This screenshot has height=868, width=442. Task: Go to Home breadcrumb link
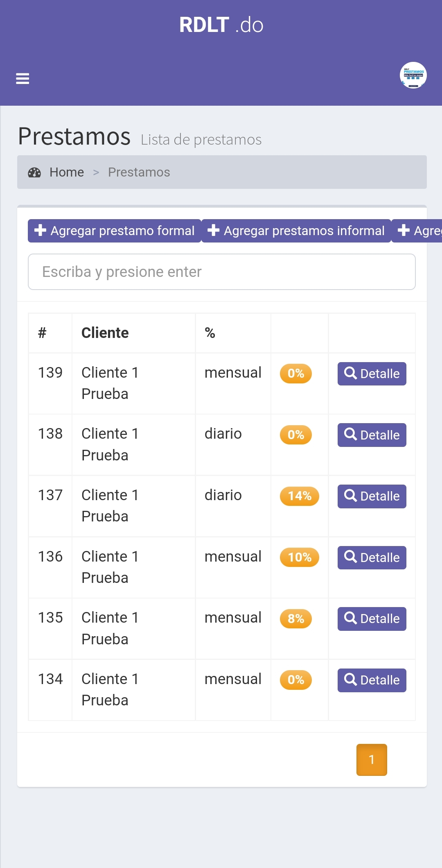[66, 172]
